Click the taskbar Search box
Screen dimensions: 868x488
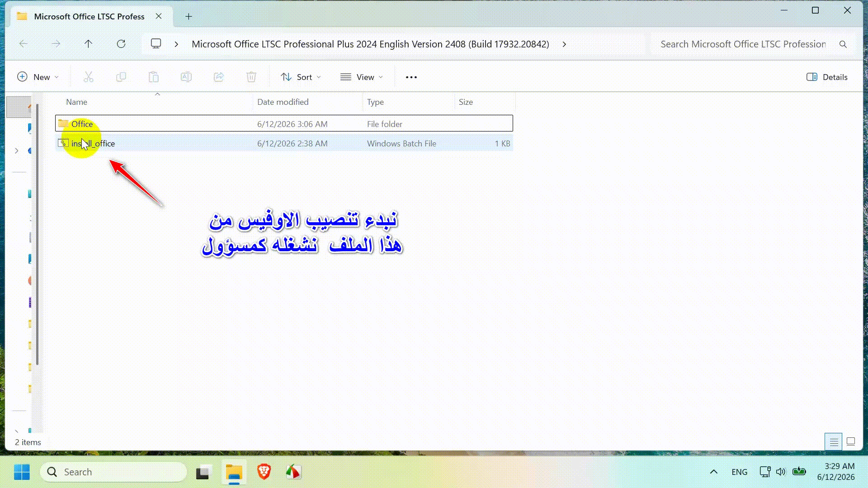tap(113, 472)
